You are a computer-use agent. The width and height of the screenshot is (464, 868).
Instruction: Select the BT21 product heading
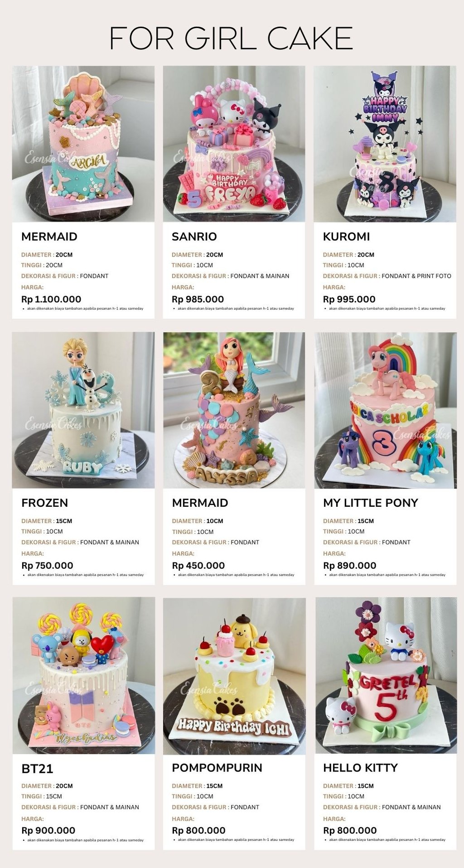tap(37, 769)
